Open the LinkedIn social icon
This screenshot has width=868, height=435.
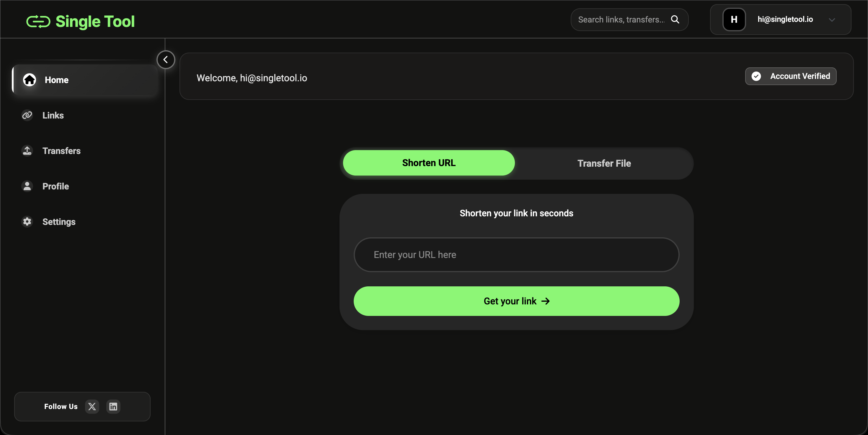click(x=113, y=406)
